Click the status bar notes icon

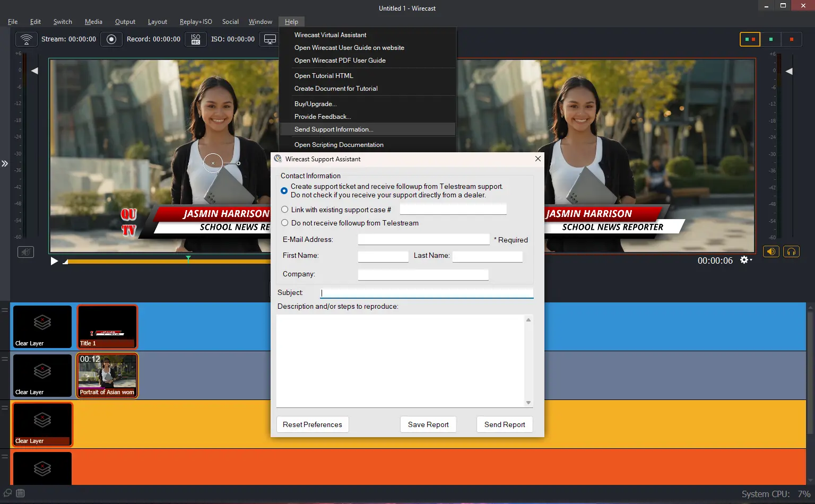click(20, 493)
